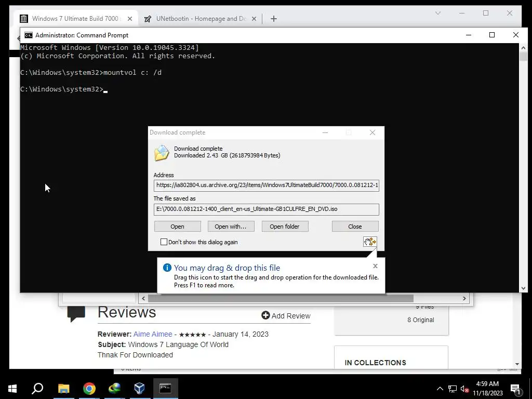Viewport: 532px width, 399px height.
Task: Click the network tray icon
Action: coord(453,389)
